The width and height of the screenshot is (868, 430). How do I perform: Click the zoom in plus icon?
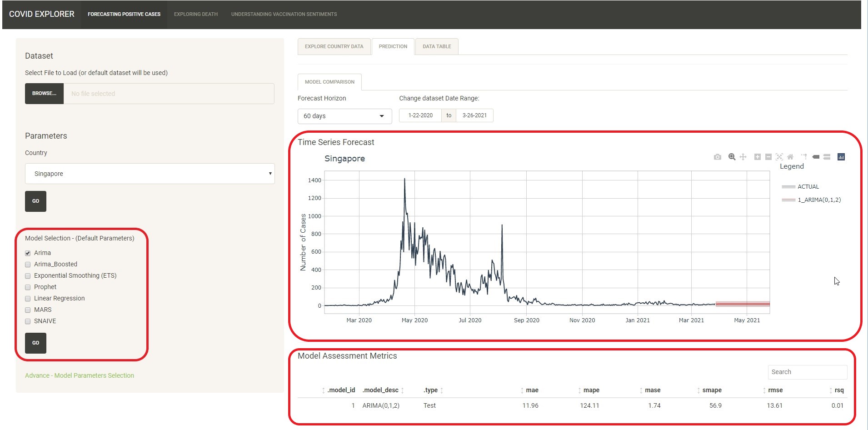point(757,157)
